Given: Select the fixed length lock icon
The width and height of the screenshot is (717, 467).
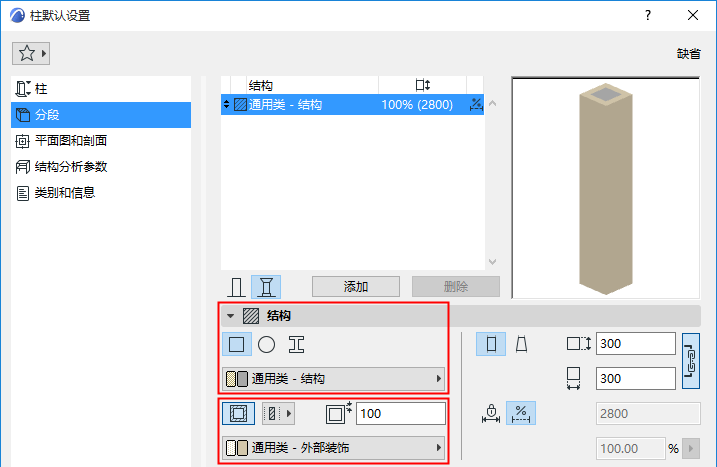Looking at the screenshot, I should (491, 413).
